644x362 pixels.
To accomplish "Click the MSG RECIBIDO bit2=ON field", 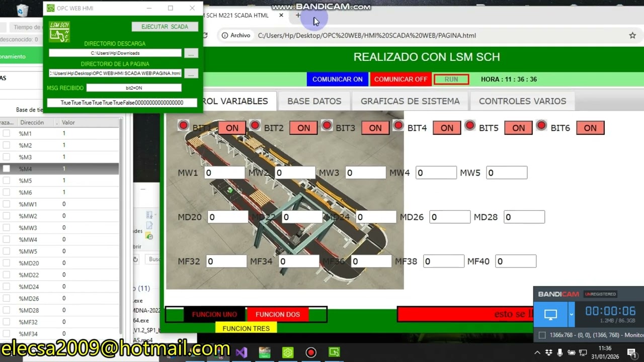I will pyautogui.click(x=134, y=88).
